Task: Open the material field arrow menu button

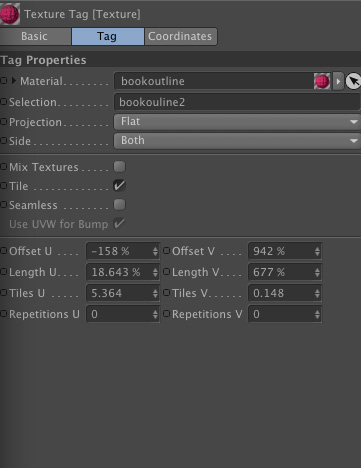Action: 338,81
